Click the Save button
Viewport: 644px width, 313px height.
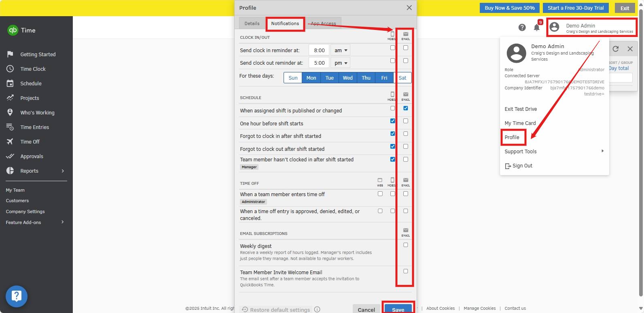(398, 309)
